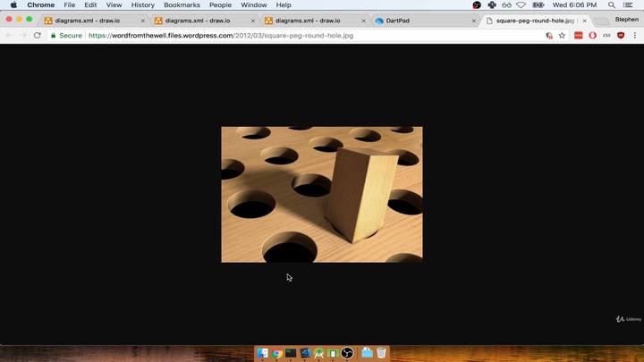Open OBS from the dock
The image size is (644, 362).
tap(347, 353)
